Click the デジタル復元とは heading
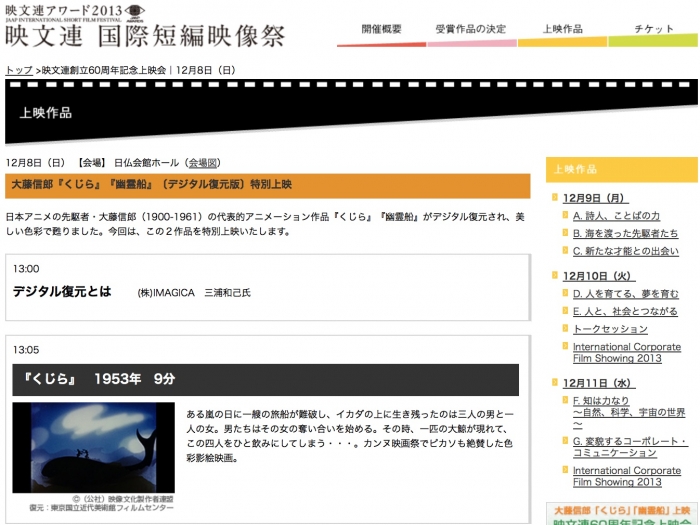 click(62, 292)
